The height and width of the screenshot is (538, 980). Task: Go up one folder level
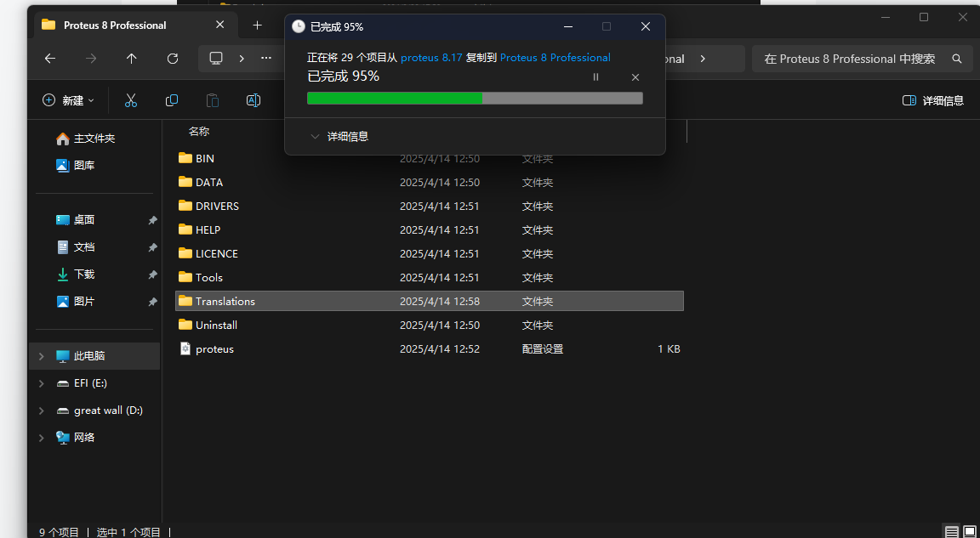pos(131,58)
